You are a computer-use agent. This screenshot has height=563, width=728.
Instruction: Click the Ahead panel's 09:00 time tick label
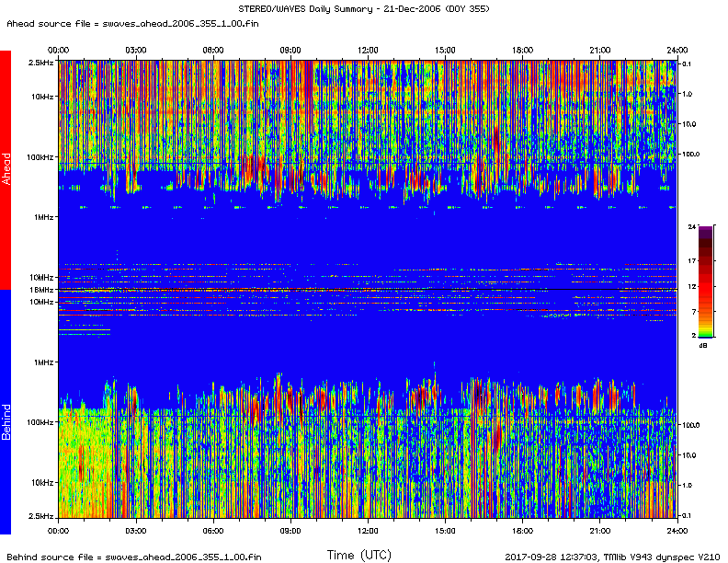[x=290, y=51]
